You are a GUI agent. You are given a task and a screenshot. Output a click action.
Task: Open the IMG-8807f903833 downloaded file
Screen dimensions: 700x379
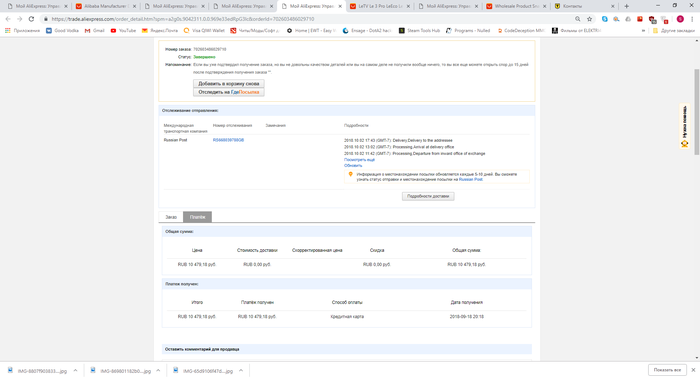pyautogui.click(x=38, y=371)
